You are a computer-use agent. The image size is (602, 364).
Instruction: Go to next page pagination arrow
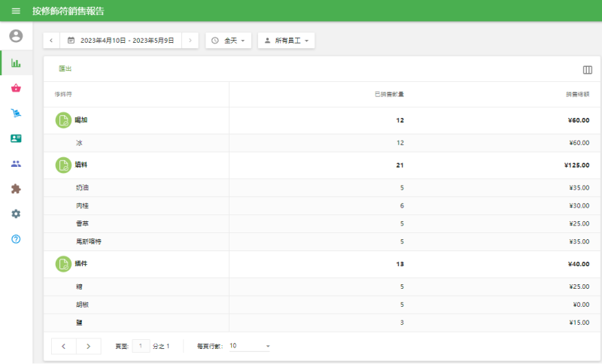[89, 346]
